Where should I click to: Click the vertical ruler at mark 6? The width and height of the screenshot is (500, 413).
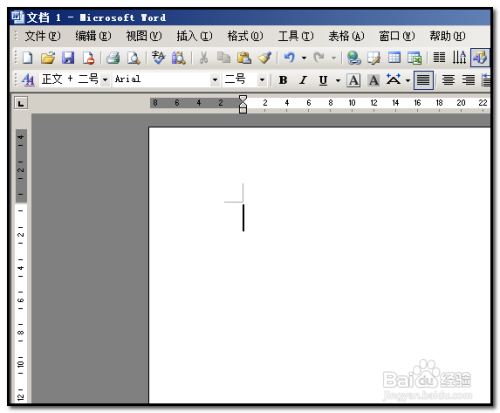21,300
